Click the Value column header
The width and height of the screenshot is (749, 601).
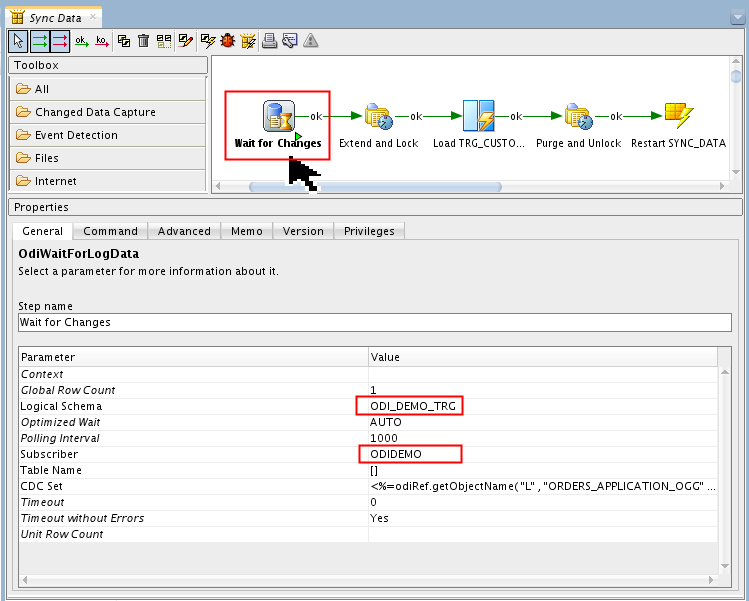(543, 357)
